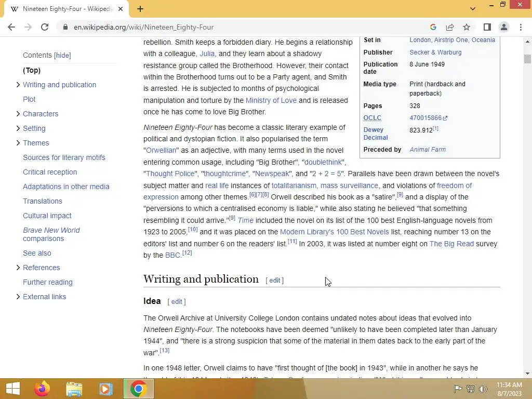Open Secker & Warburg publisher link

(x=435, y=52)
